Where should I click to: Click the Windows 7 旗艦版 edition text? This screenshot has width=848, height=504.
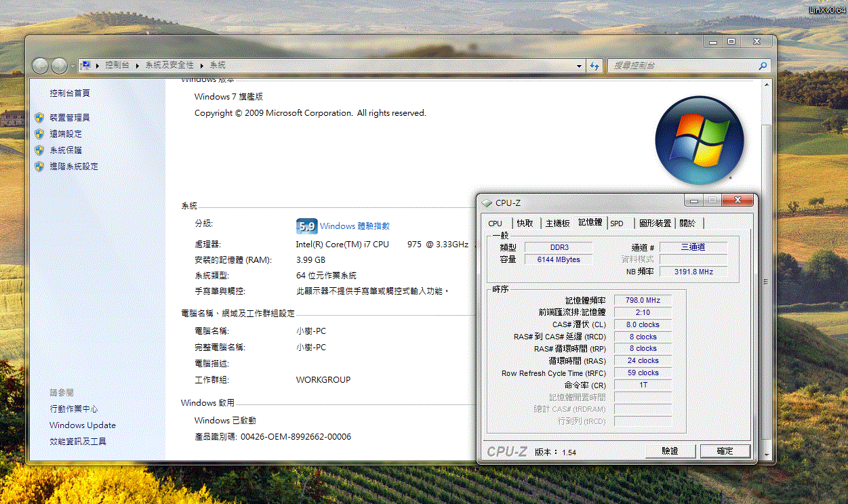point(228,98)
